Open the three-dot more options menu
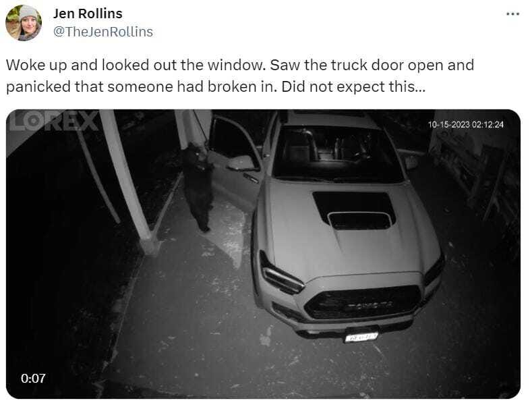This screenshot has height=407, width=532. coord(512,14)
